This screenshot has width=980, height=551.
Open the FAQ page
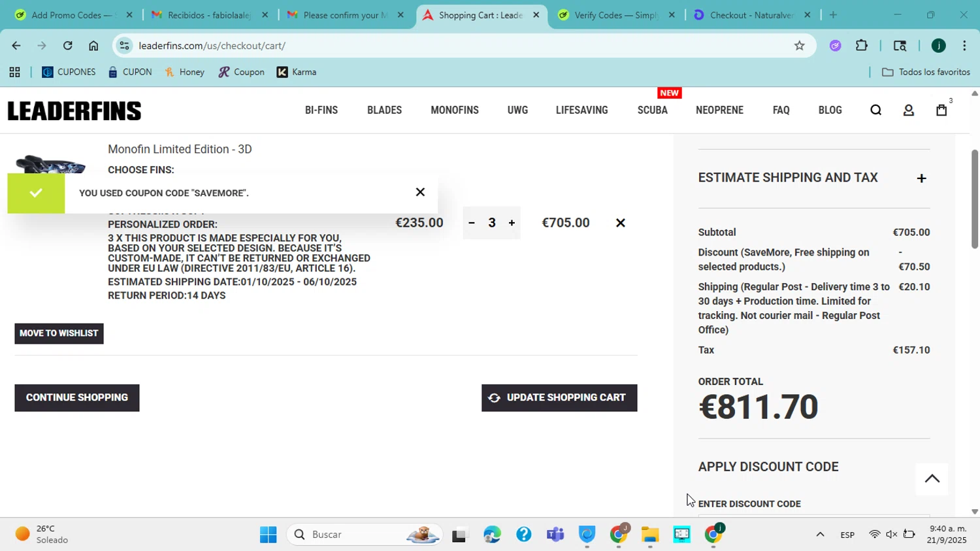coord(781,110)
